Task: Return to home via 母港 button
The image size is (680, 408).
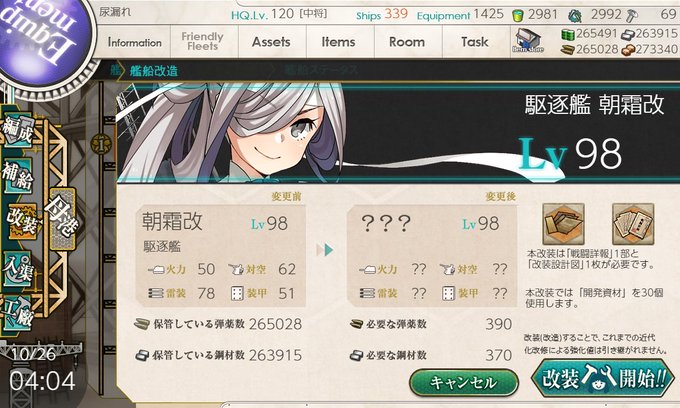Action: (x=62, y=219)
